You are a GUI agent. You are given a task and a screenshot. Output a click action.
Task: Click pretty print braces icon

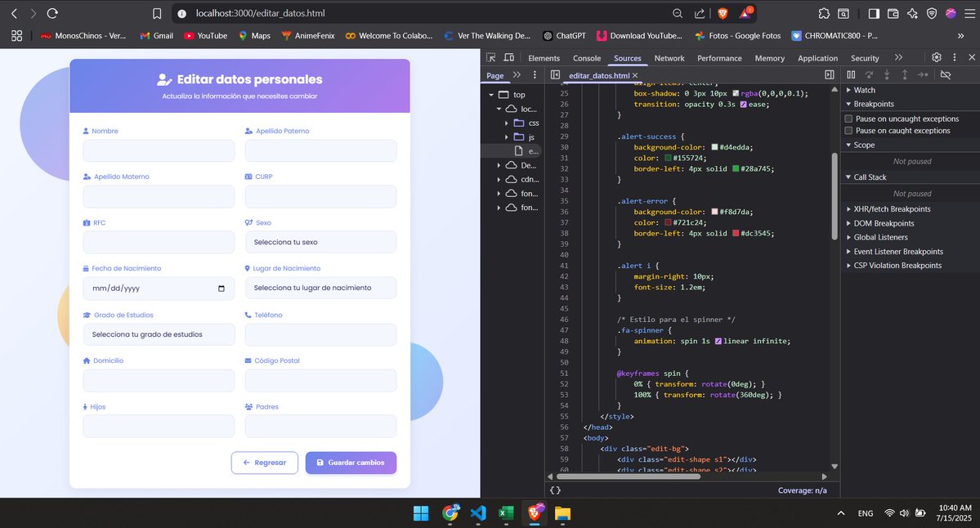(x=555, y=490)
